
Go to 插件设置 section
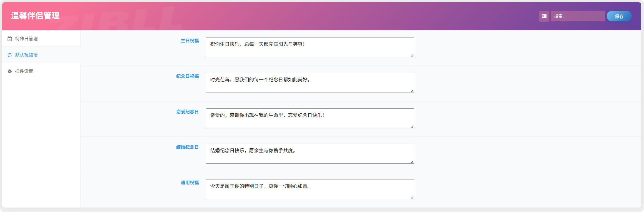coord(41,71)
